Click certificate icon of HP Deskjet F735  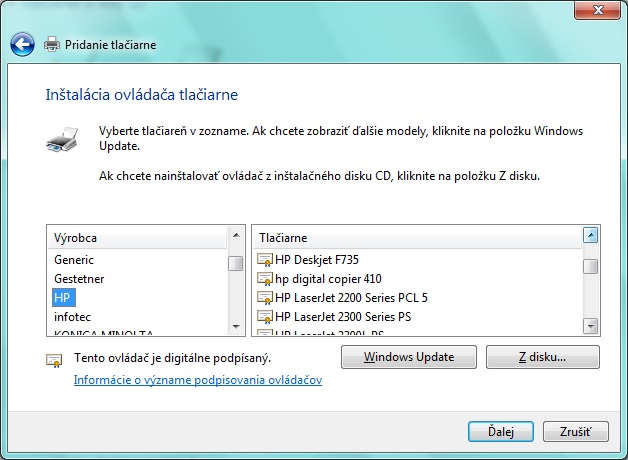coord(265,260)
